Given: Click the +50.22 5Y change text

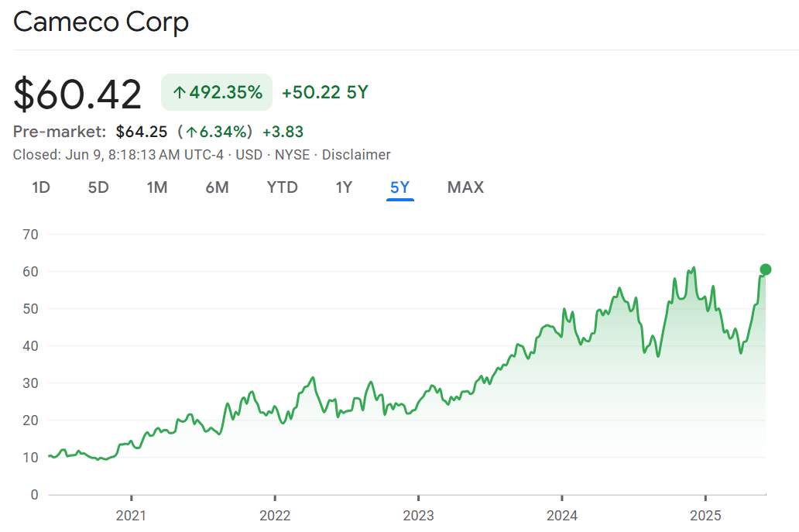Looking at the screenshot, I should coord(325,93).
